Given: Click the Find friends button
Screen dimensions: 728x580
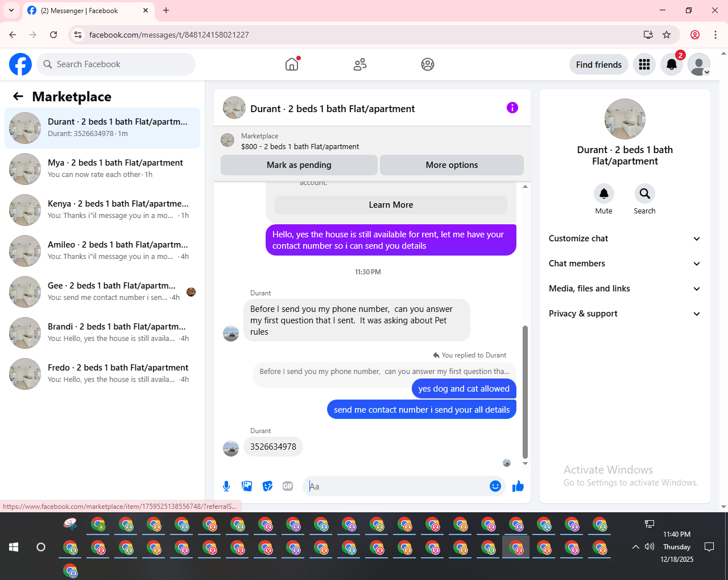Looking at the screenshot, I should [599, 64].
